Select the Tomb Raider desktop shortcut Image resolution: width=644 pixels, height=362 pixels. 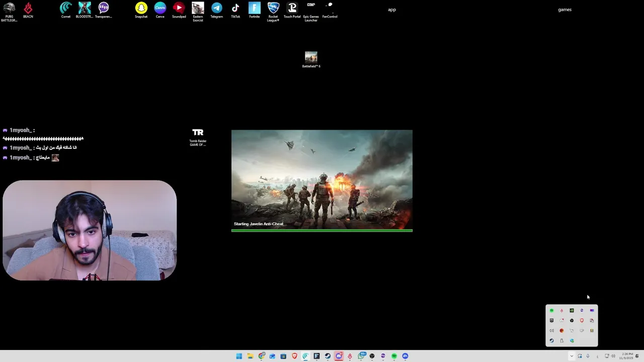(x=198, y=137)
